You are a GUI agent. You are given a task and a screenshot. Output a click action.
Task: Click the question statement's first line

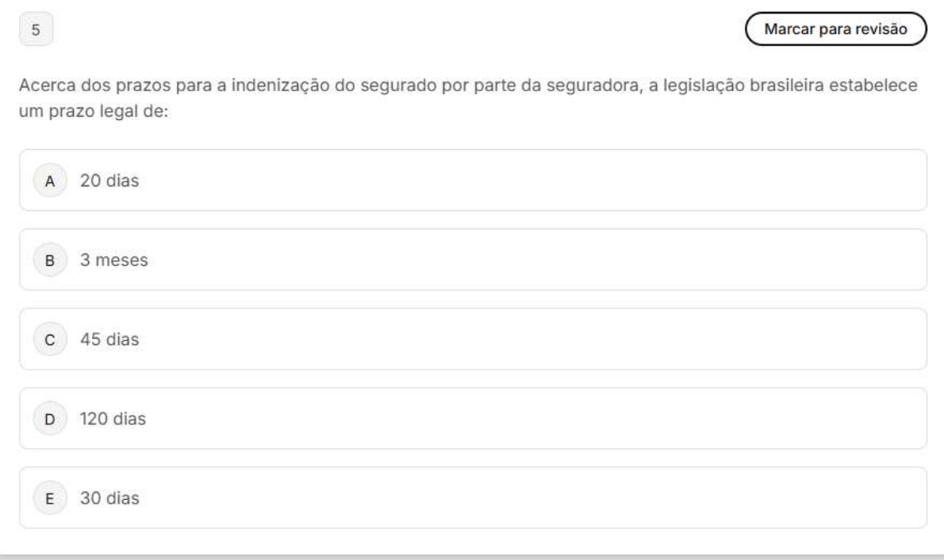coord(468,86)
